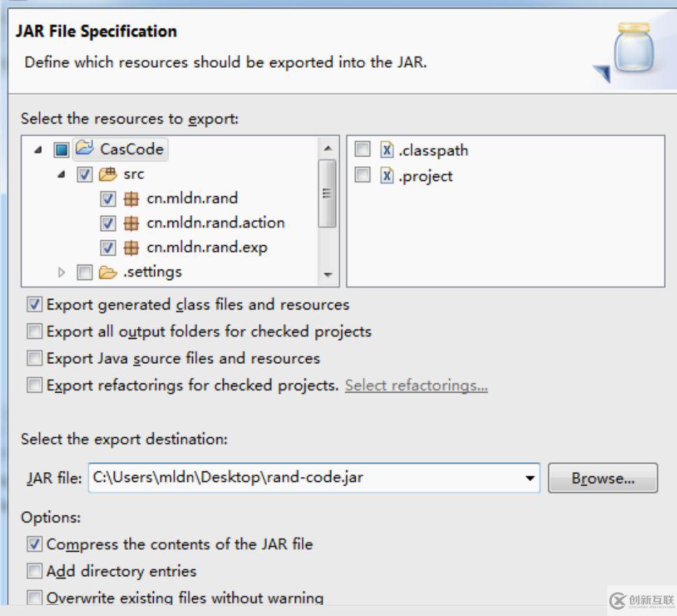Select the cn.mldn.rand package label
The image size is (677, 616).
click(x=192, y=198)
